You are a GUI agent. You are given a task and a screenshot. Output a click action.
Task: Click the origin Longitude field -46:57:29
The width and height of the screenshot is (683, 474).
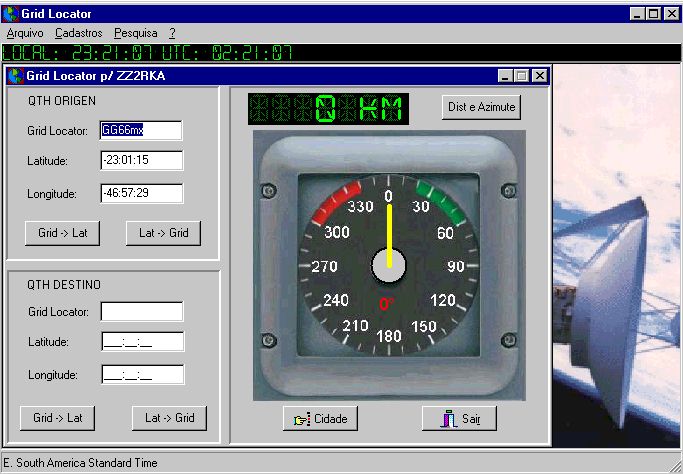142,193
